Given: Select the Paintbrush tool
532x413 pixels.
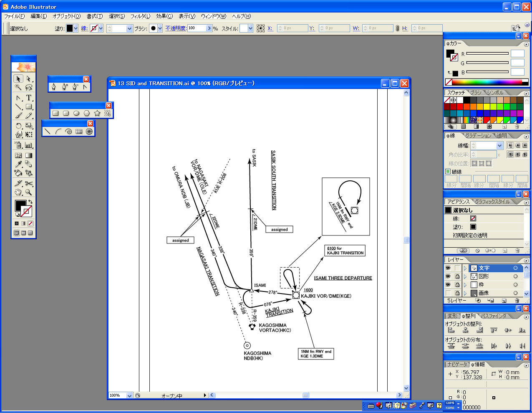Looking at the screenshot, I should pos(18,115).
